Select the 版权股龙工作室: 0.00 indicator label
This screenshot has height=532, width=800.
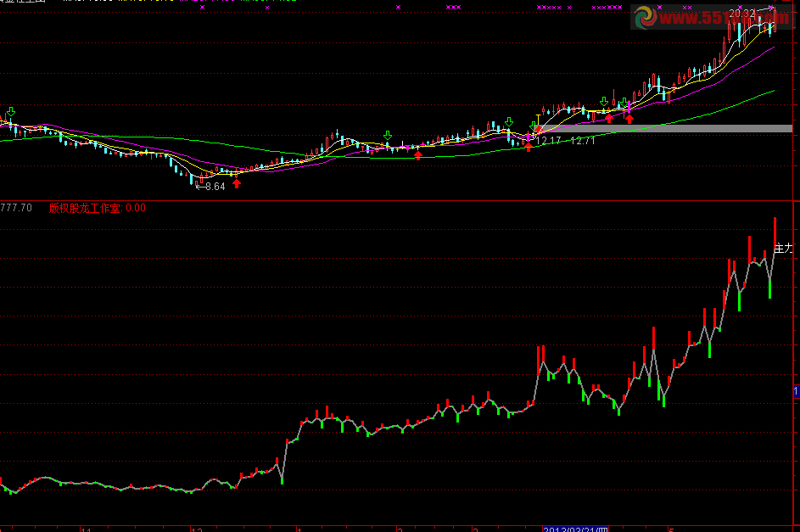pos(98,208)
